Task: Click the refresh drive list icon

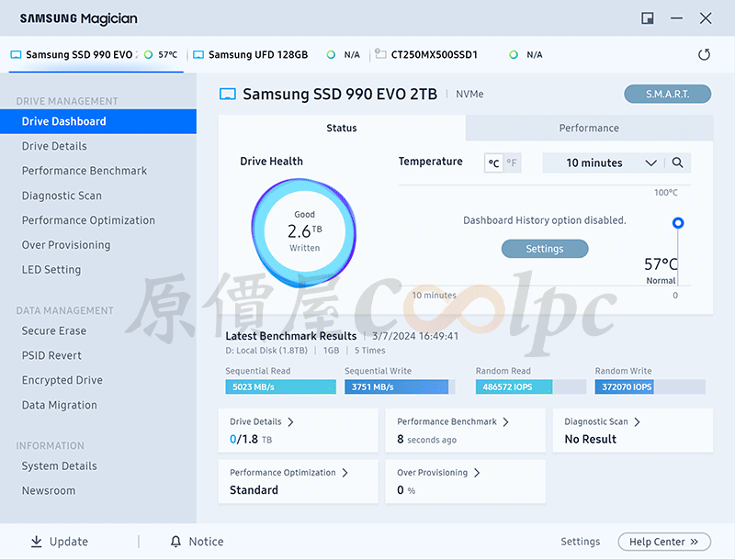Action: click(x=704, y=55)
